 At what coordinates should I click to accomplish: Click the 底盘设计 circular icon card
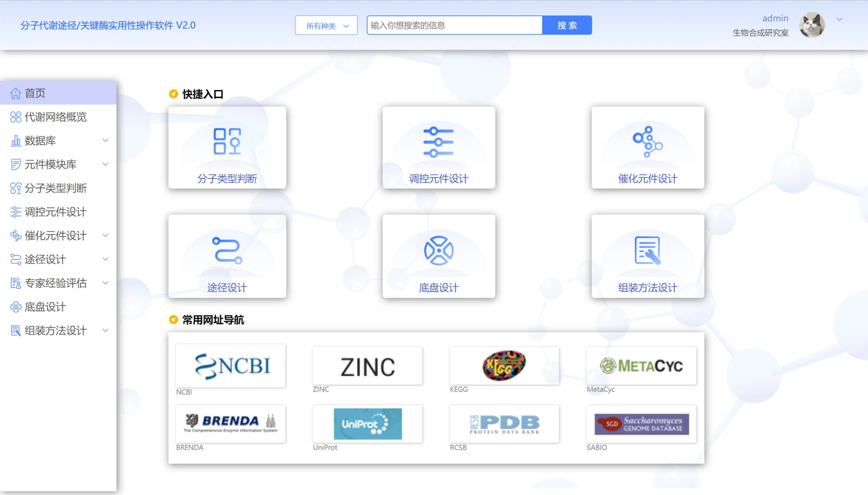point(438,251)
